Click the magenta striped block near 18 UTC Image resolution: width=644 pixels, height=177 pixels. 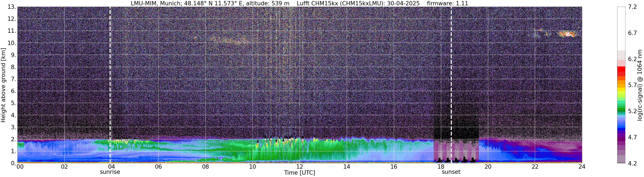click(x=456, y=150)
